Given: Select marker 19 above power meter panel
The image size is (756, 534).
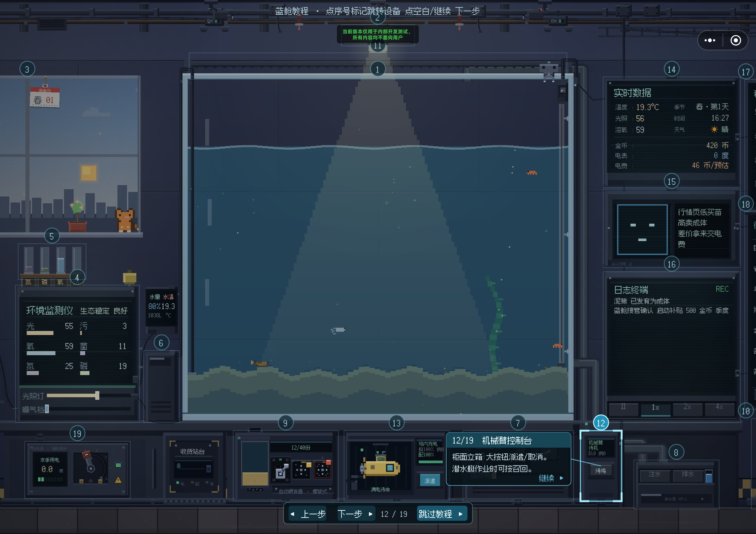Looking at the screenshot, I should (x=77, y=434).
